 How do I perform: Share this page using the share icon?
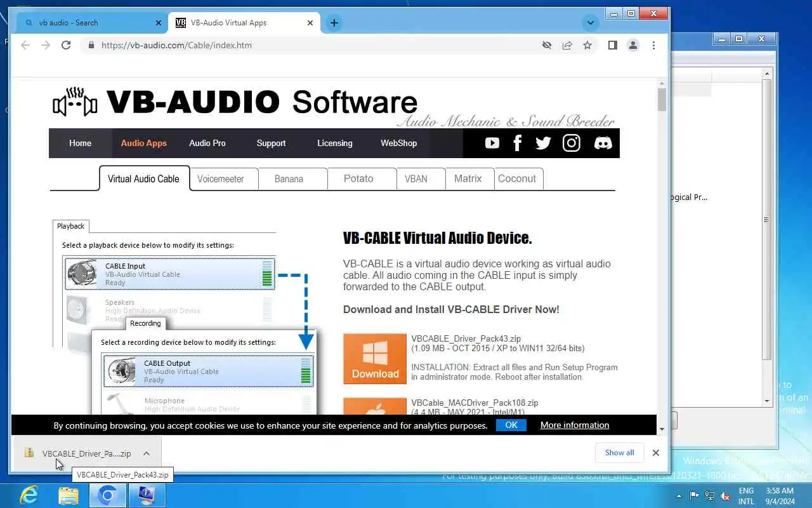point(567,45)
